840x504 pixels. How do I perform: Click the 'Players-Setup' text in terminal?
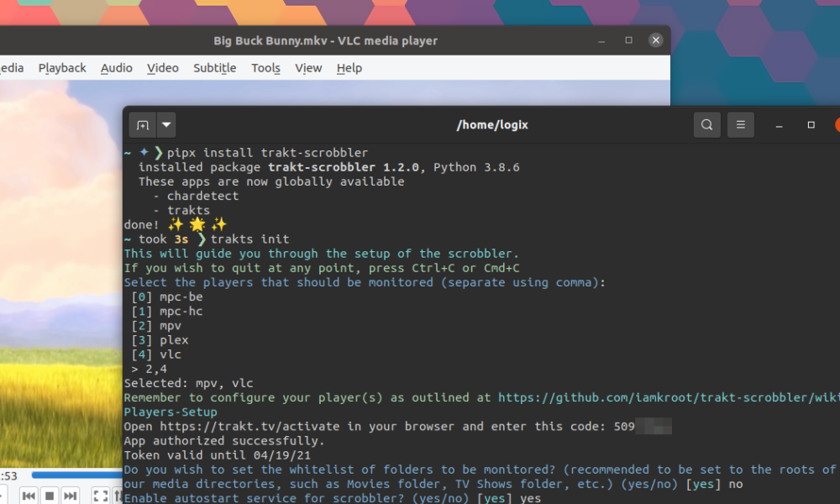[171, 412]
